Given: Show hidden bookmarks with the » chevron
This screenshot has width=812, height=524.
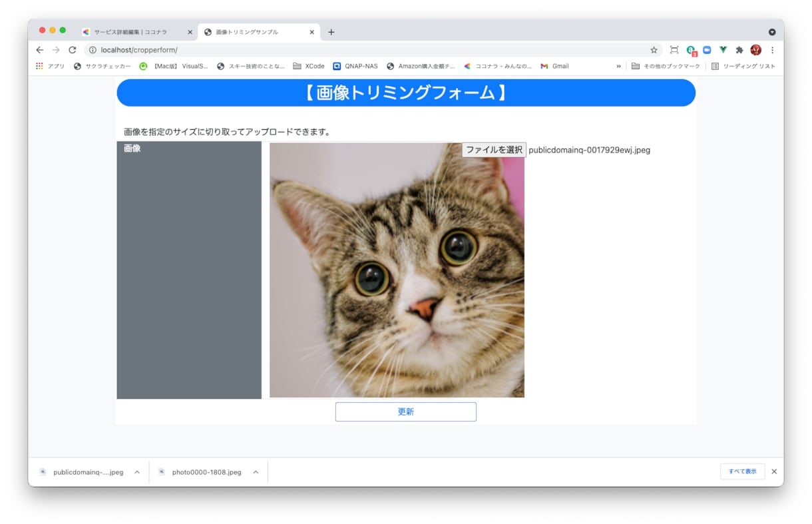Looking at the screenshot, I should pyautogui.click(x=618, y=67).
